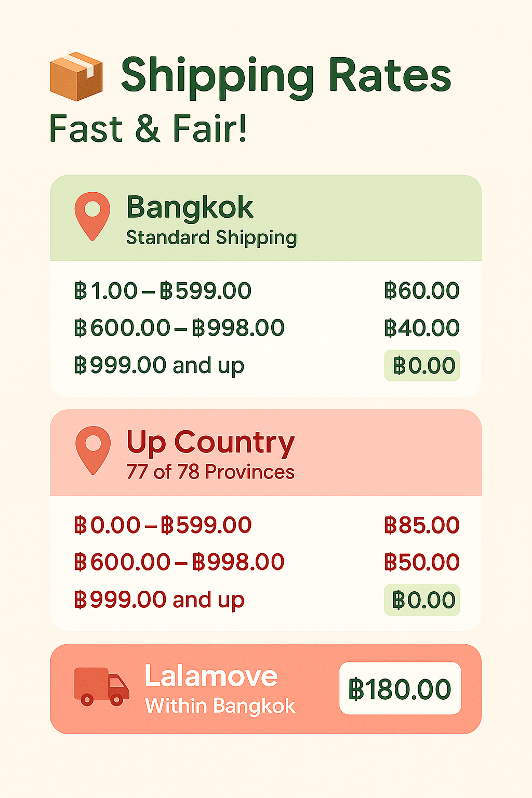Click the Standard Shipping label

[211, 238]
